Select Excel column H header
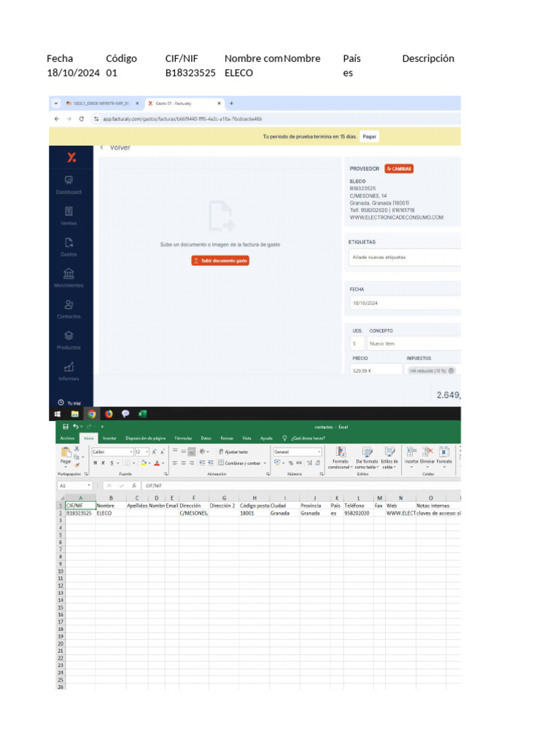 click(254, 498)
